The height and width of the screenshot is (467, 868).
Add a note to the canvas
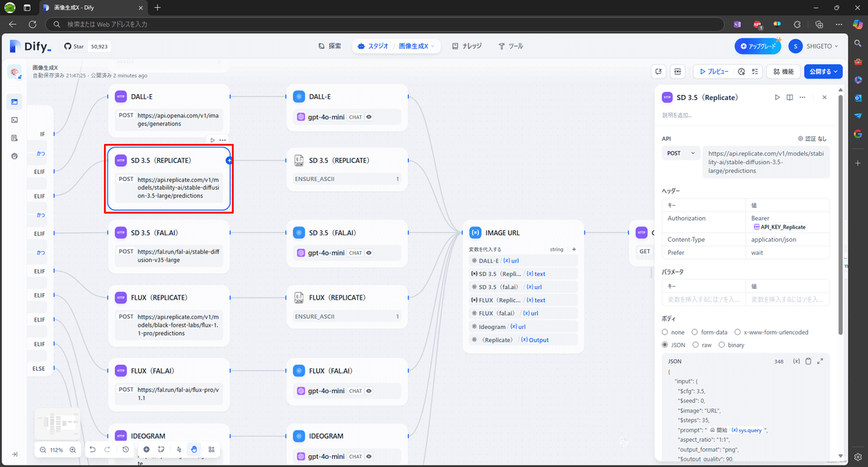[x=161, y=450]
